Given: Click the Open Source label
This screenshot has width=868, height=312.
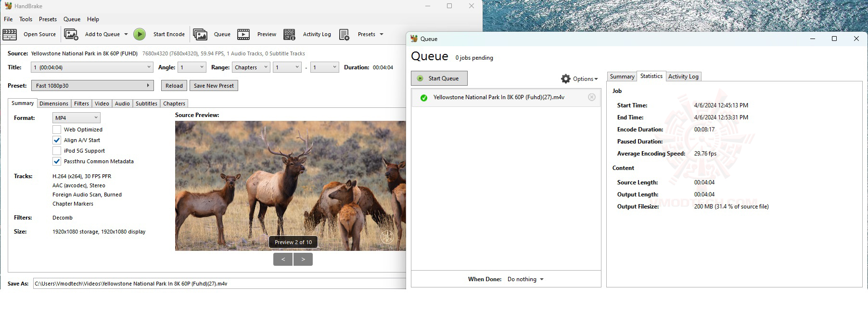Looking at the screenshot, I should (x=39, y=34).
